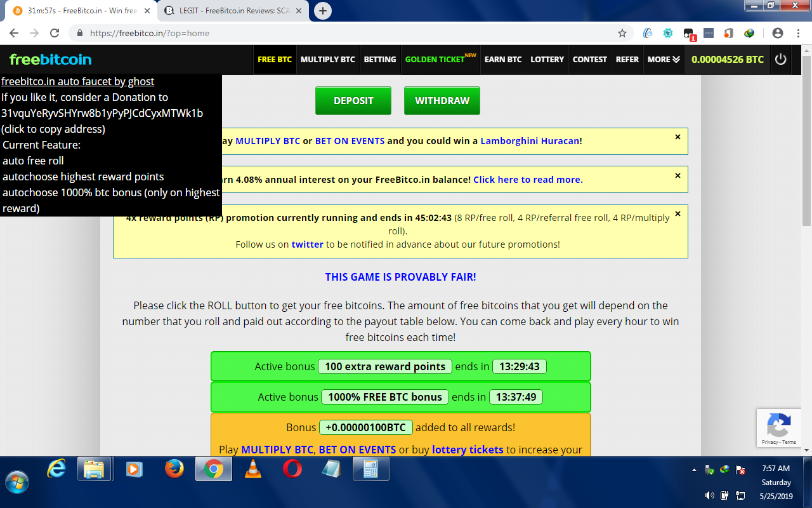Open the MULTIPLY BTC menu item
Screen dimensions: 812x508
tap(328, 59)
